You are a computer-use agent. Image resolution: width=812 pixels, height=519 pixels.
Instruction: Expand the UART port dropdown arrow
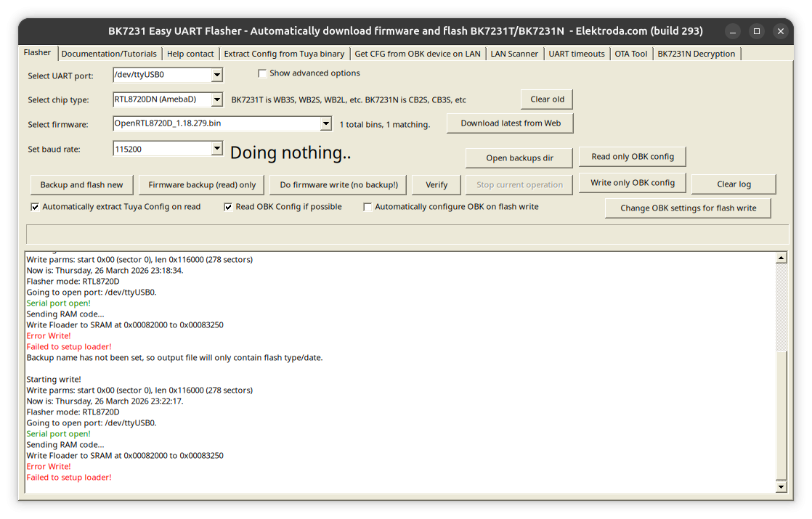pyautogui.click(x=217, y=75)
